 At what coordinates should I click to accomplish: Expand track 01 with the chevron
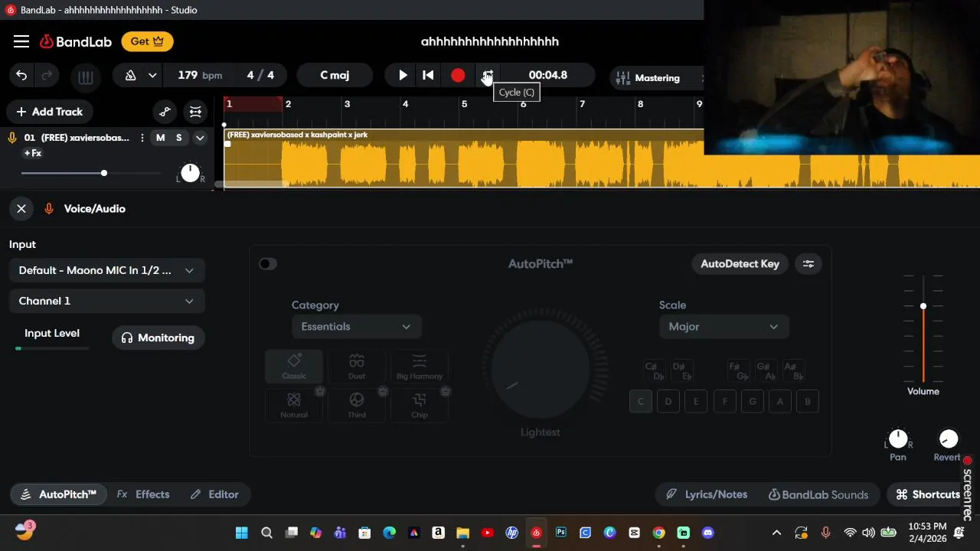click(x=200, y=138)
